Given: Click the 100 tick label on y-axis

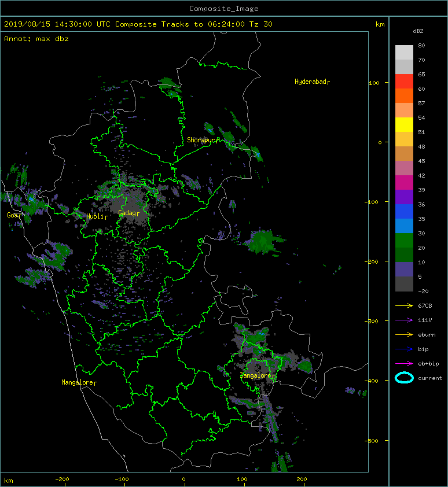Looking at the screenshot, I should click(374, 83).
